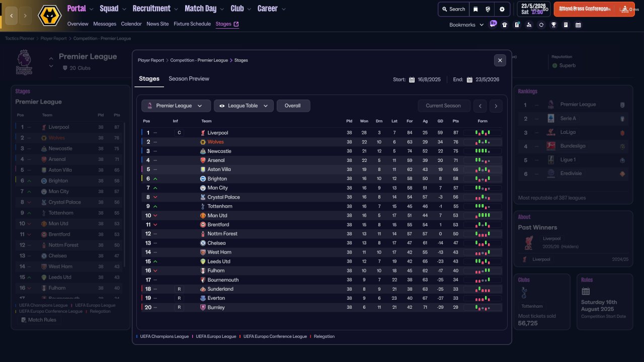Select the Stages tab in the dialog
This screenshot has width=644, height=362.
(149, 79)
